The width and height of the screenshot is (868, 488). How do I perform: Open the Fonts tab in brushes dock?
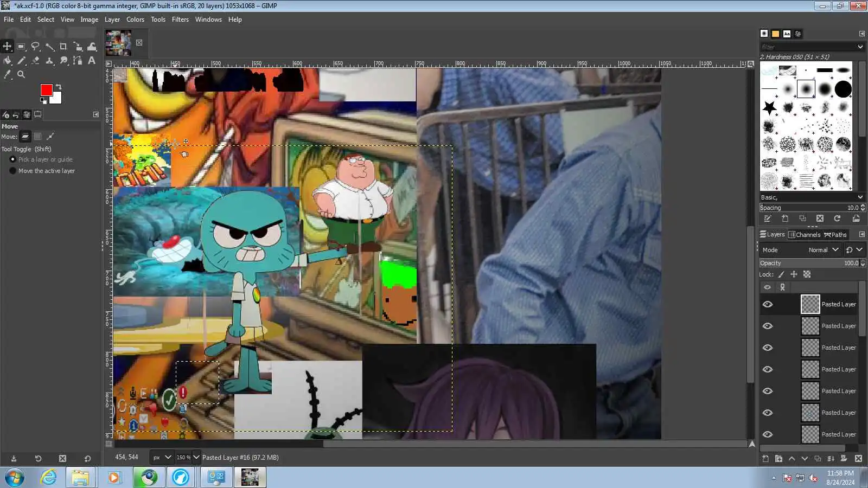787,34
